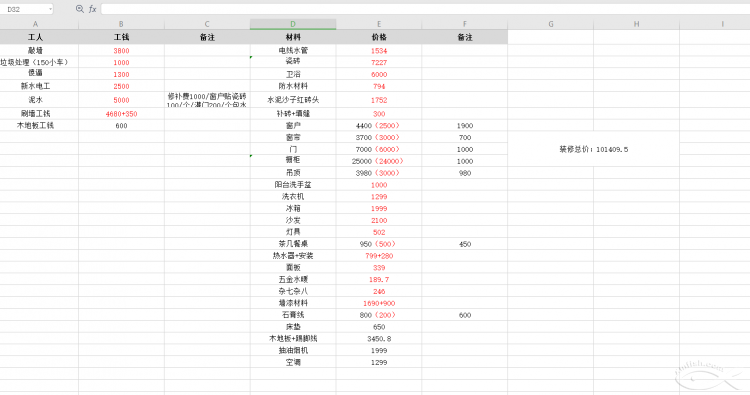Select column E header
750x395 pixels.
tap(379, 24)
